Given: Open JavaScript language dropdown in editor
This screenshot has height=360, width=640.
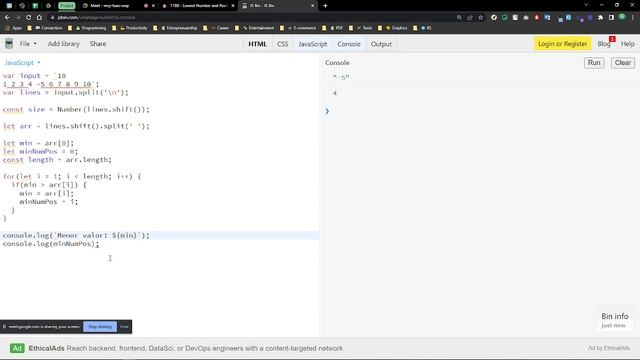Looking at the screenshot, I should click(x=22, y=63).
